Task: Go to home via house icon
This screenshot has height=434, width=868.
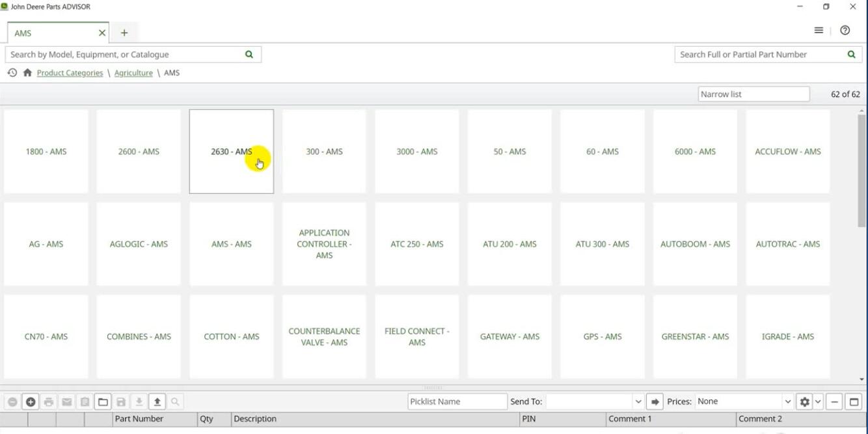Action: [x=27, y=73]
